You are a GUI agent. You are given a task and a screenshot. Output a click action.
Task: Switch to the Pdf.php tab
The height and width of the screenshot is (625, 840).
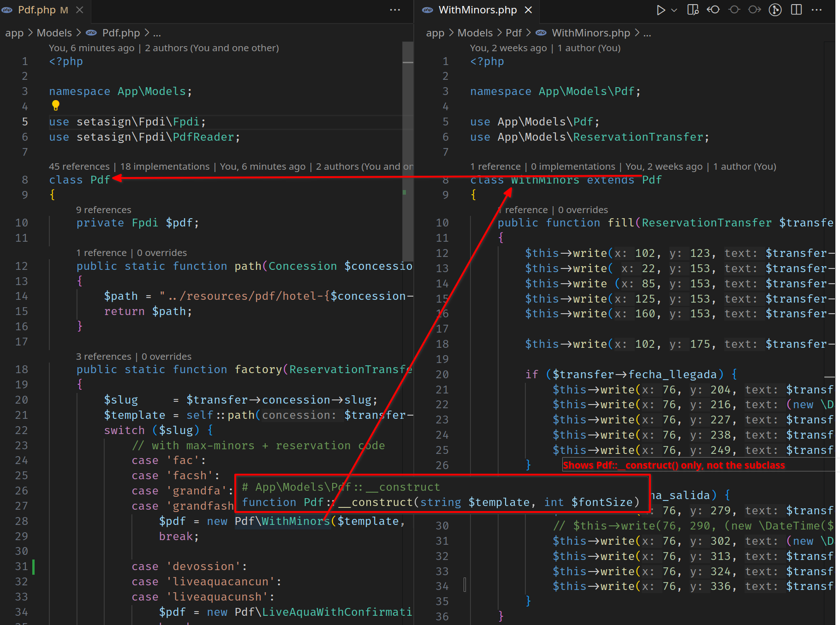(x=36, y=10)
